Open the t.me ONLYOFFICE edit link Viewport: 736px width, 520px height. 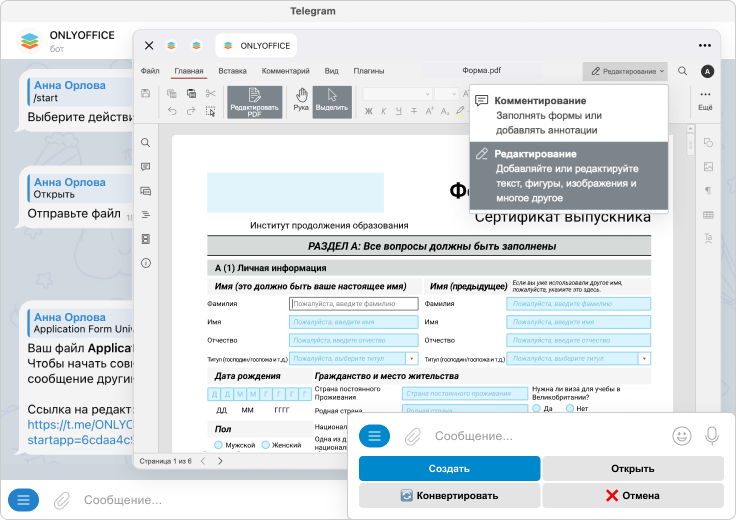pyautogui.click(x=80, y=432)
